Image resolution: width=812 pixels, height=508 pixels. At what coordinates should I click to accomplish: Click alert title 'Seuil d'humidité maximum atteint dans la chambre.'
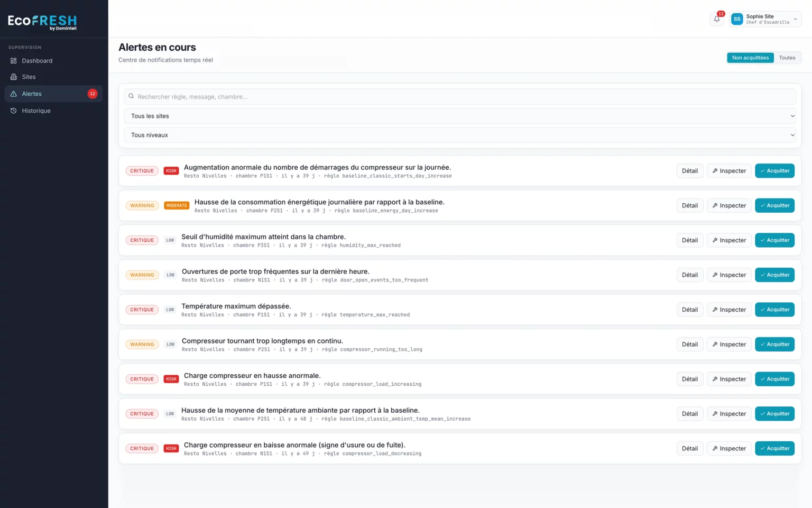click(263, 237)
